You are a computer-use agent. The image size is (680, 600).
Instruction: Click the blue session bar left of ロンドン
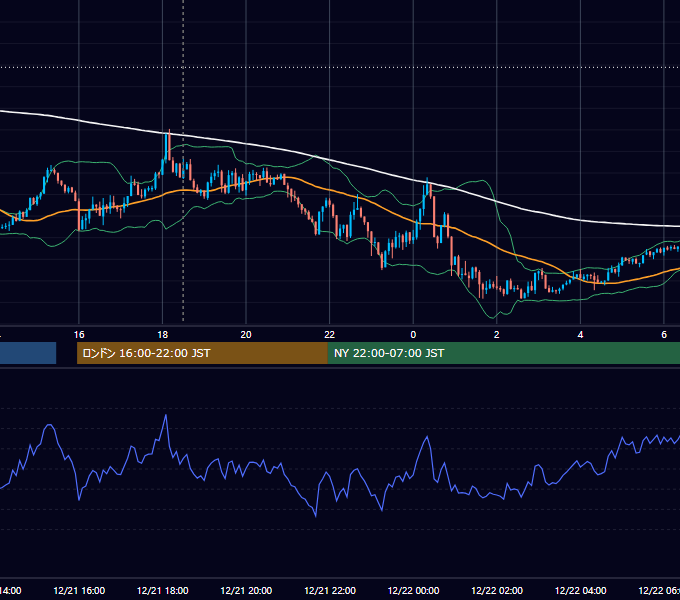click(28, 353)
